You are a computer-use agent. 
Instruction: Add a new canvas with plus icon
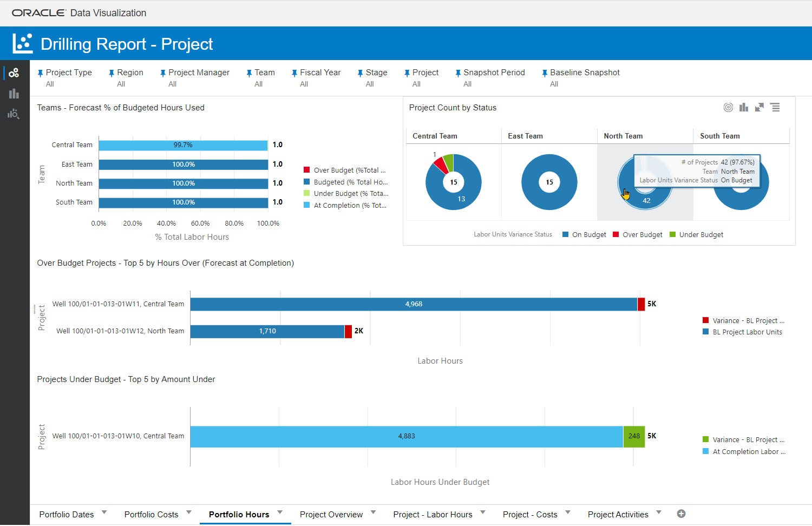coord(681,514)
